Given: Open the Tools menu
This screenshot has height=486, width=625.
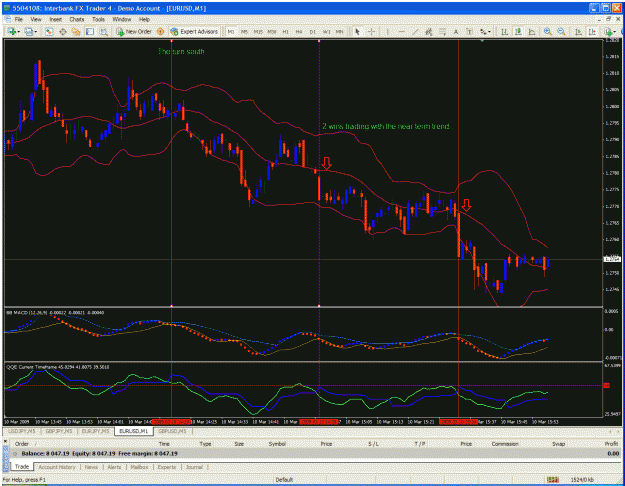Looking at the screenshot, I should pyautogui.click(x=98, y=19).
